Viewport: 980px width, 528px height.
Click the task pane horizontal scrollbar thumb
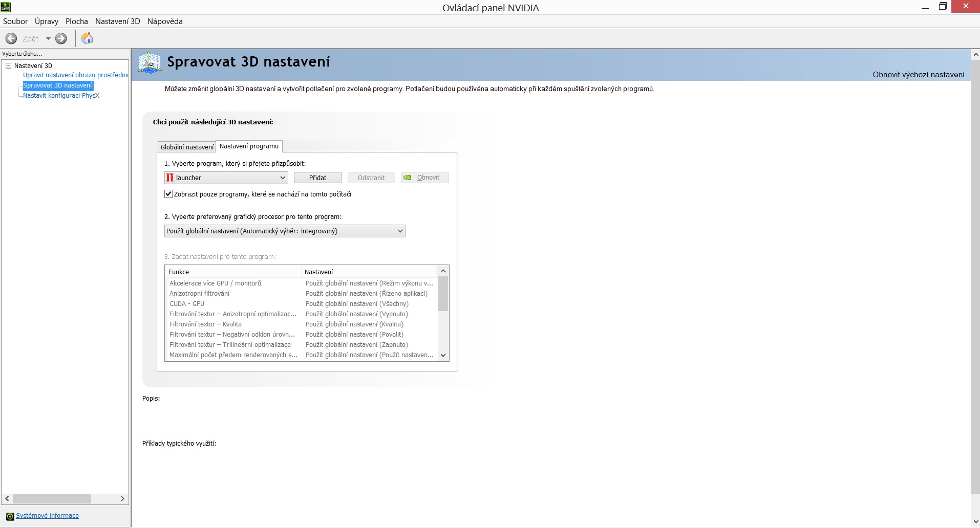52,498
